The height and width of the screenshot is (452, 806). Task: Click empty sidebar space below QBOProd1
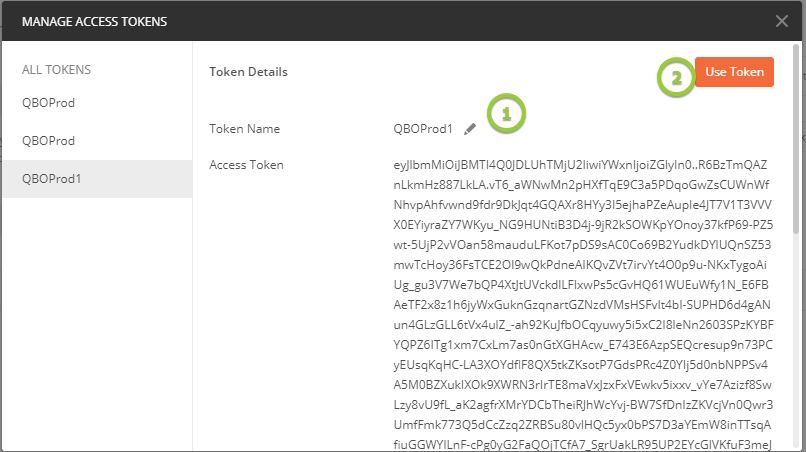pos(96,320)
